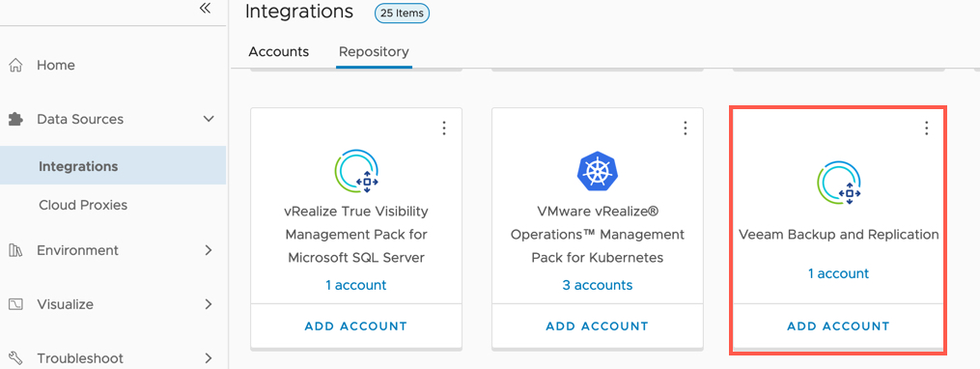Open 1 account link for SQL Server pack
980x369 pixels.
356,285
